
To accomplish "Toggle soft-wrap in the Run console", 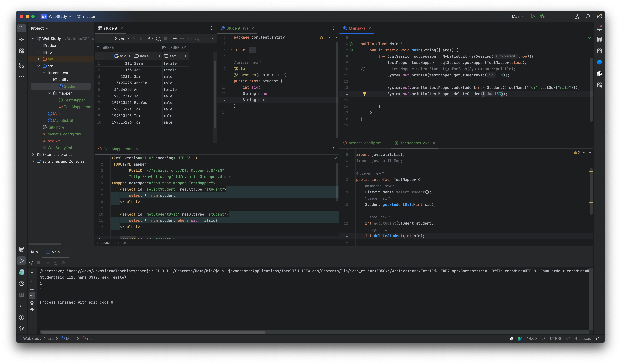I will click(x=32, y=288).
